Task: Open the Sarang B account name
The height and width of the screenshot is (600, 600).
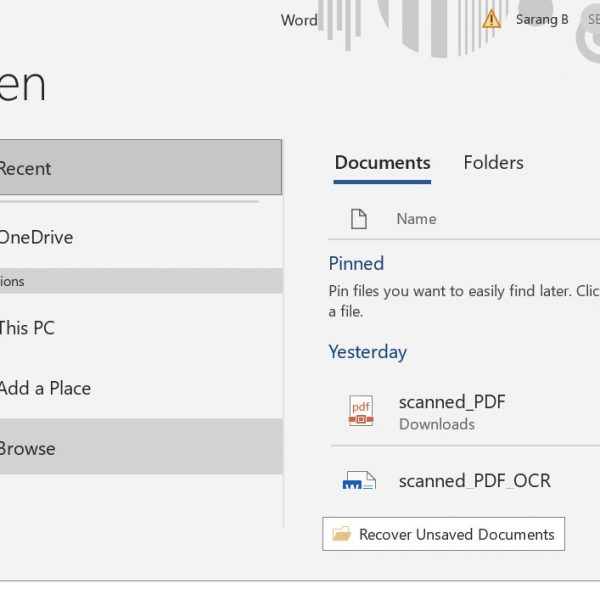Action: (x=542, y=20)
